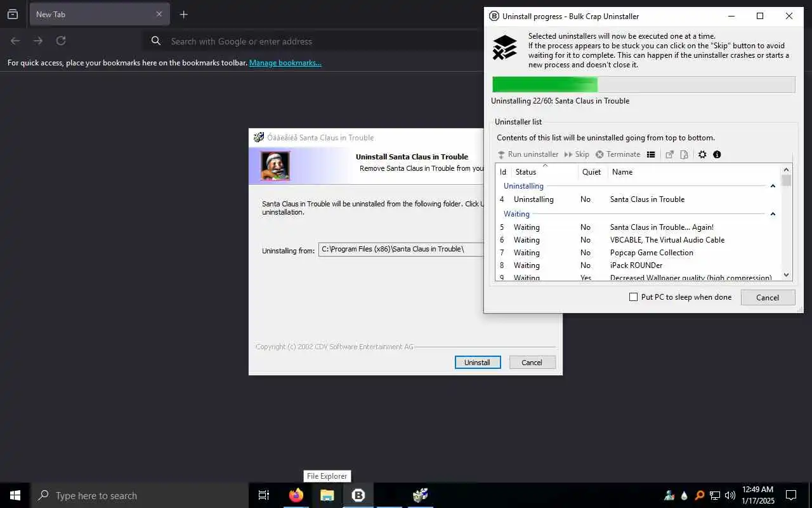The height and width of the screenshot is (508, 812).
Task: Click the Windows taskbar search box
Action: pos(140,495)
